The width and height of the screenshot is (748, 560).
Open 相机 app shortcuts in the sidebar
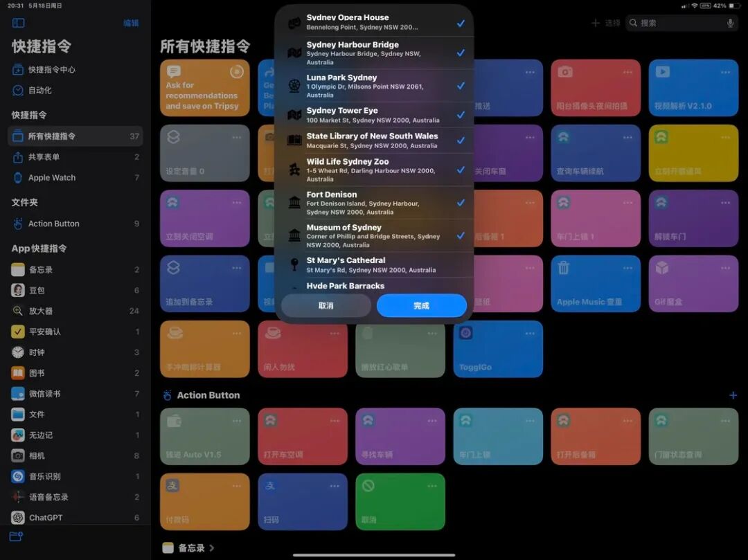[x=75, y=455]
